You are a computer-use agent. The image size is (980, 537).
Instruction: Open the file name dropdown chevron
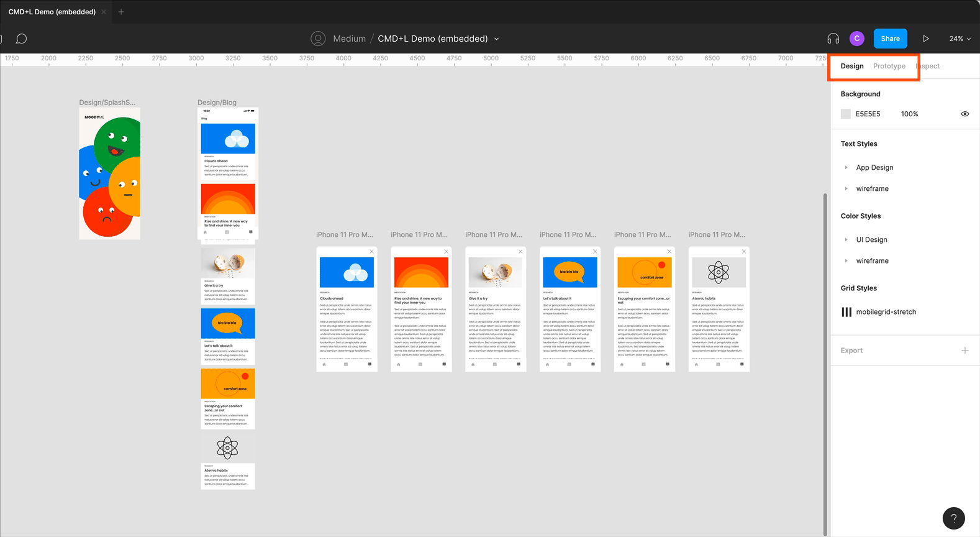pyautogui.click(x=496, y=39)
